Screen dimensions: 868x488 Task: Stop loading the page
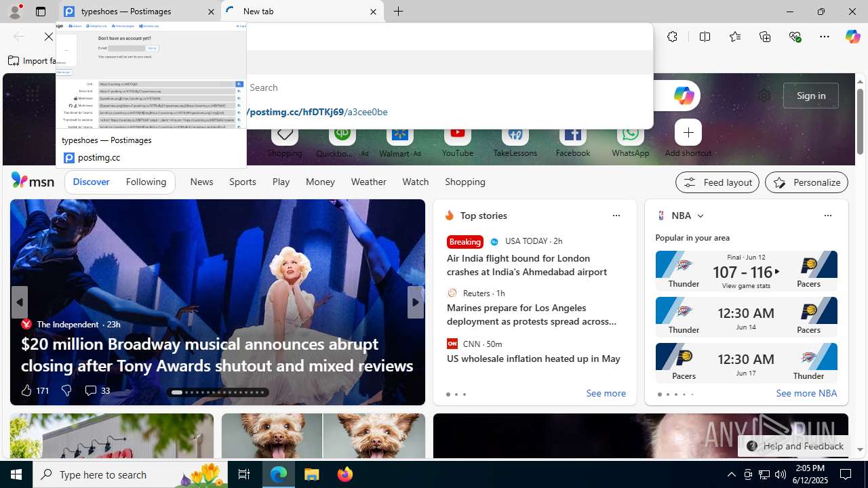point(49,37)
